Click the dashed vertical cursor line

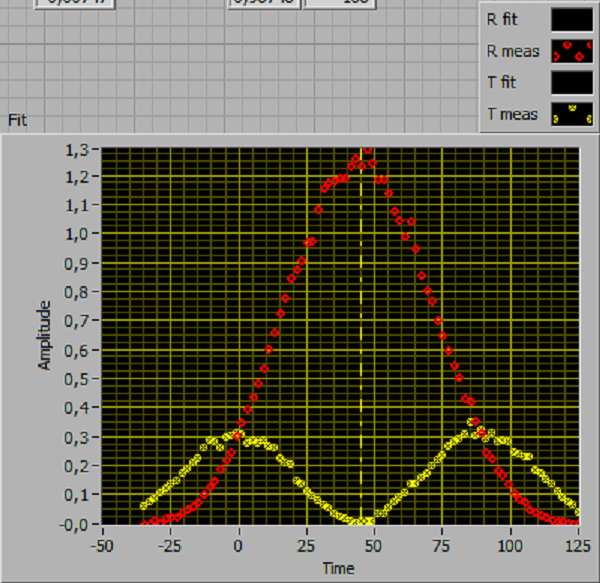[x=361, y=335]
